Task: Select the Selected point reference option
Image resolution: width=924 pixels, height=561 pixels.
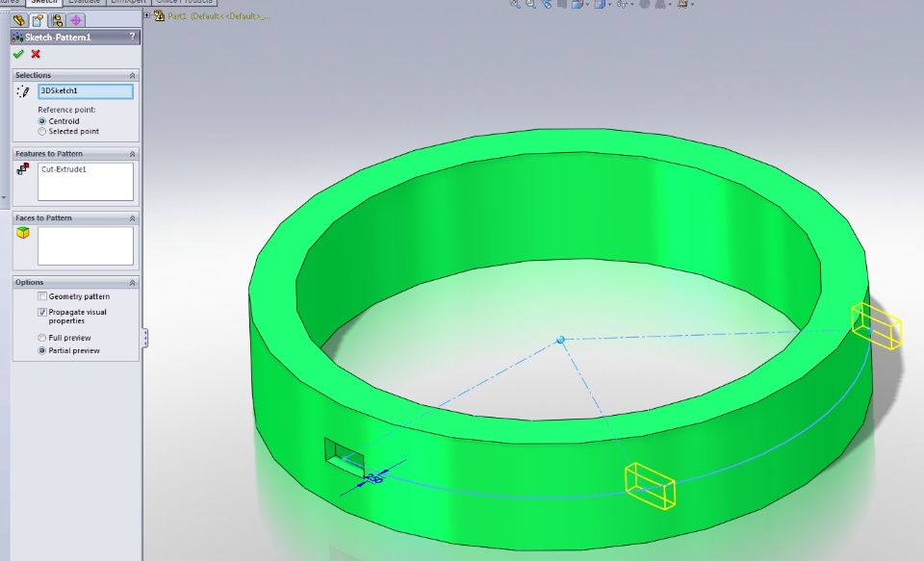Action: [x=41, y=132]
